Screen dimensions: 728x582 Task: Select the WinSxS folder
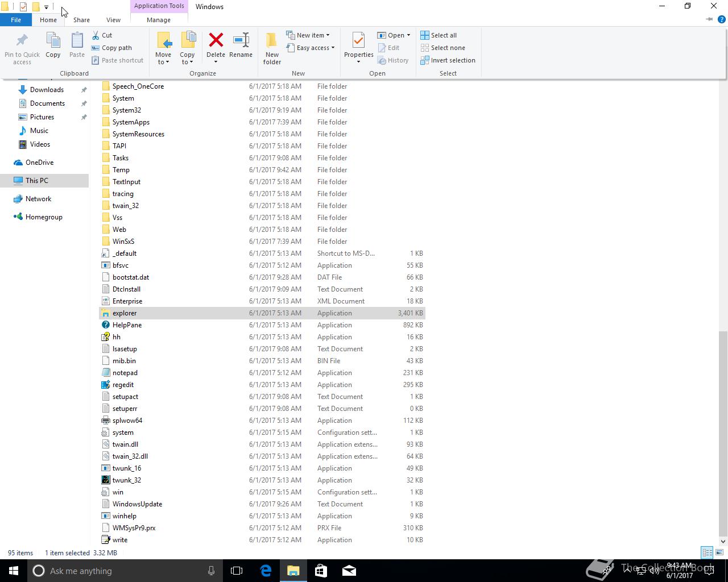point(262,242)
